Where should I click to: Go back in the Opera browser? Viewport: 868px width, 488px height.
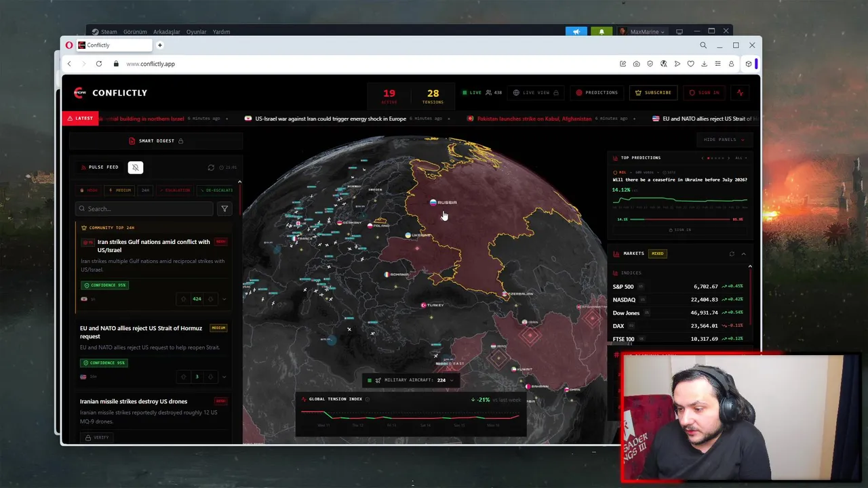pyautogui.click(x=69, y=64)
